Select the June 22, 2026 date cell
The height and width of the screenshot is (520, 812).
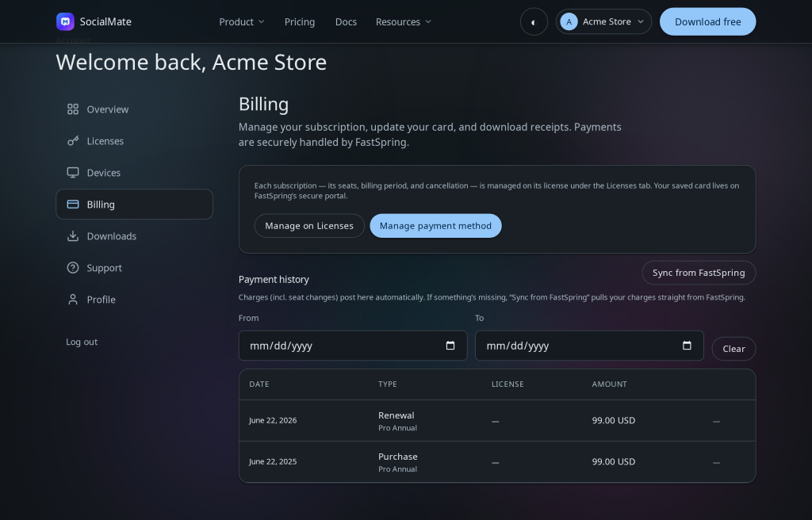click(x=273, y=421)
